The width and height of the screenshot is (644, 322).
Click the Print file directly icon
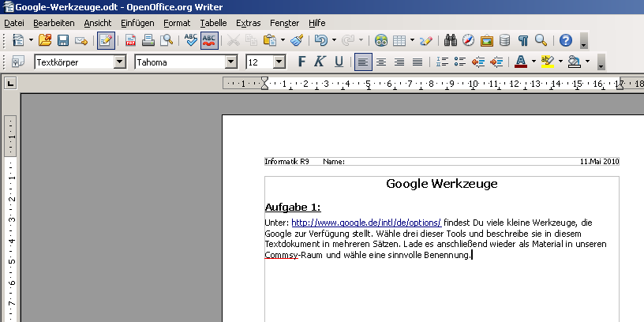coord(148,40)
